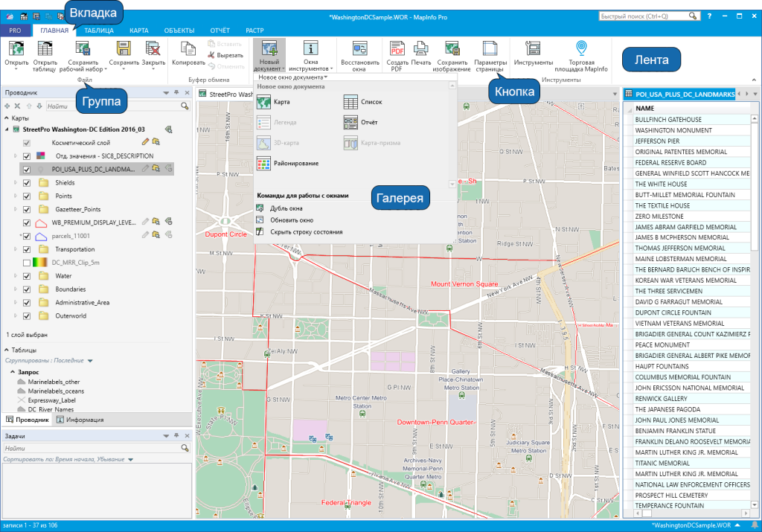Select Marinelabels_other in the Запрос list
Screen dimensions: 762x532
click(54, 382)
